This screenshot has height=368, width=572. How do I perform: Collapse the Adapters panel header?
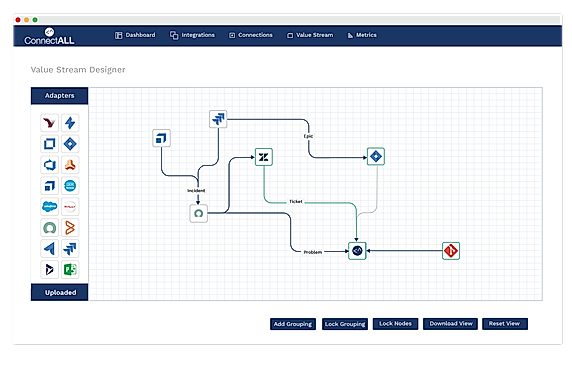coord(59,96)
